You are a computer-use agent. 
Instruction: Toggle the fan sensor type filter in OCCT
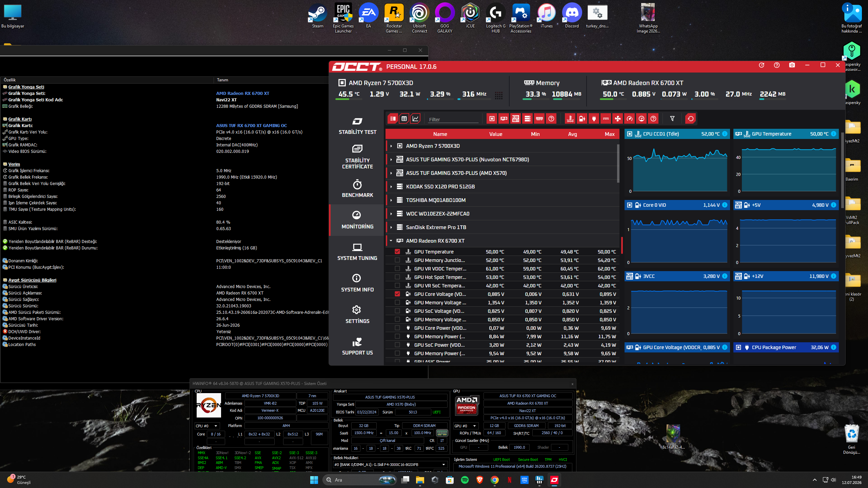click(x=618, y=119)
